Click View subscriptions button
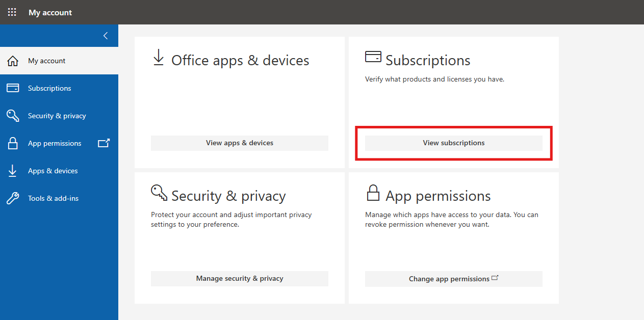This screenshot has width=644, height=320. coord(454,143)
